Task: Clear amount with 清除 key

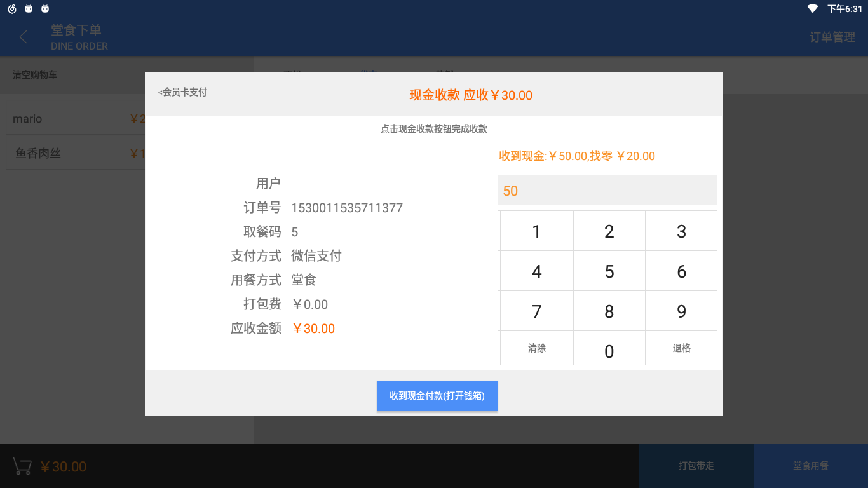Action: click(537, 348)
